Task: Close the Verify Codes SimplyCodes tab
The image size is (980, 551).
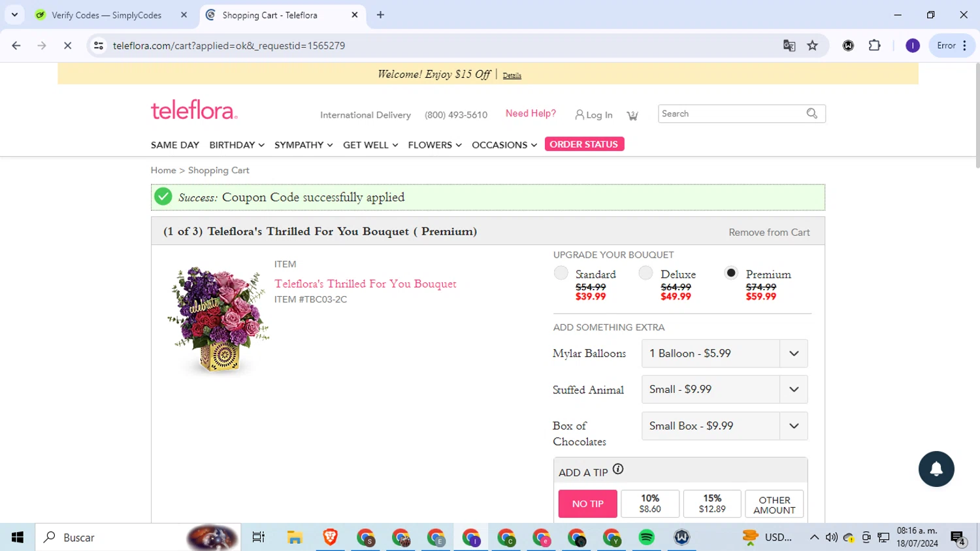Action: tap(184, 14)
